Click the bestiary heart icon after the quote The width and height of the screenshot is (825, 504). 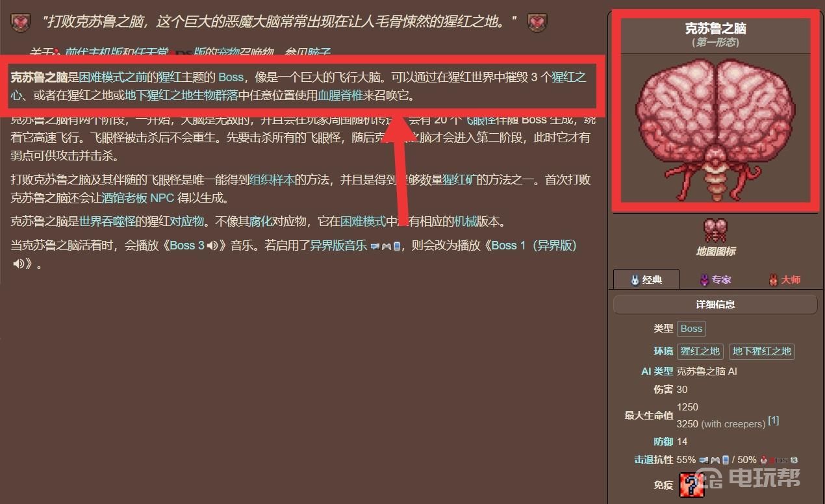(x=537, y=23)
